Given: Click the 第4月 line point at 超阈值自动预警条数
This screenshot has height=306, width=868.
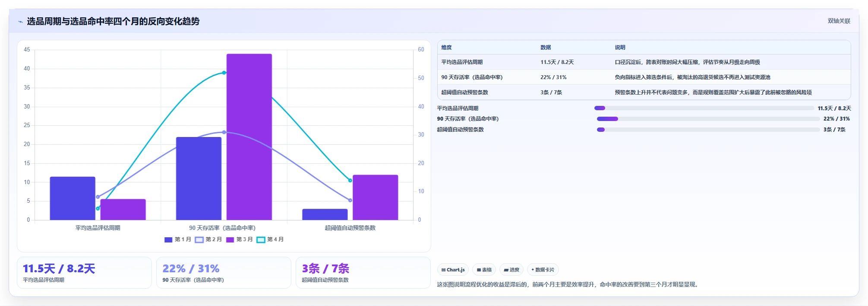Looking at the screenshot, I should 350,180.
